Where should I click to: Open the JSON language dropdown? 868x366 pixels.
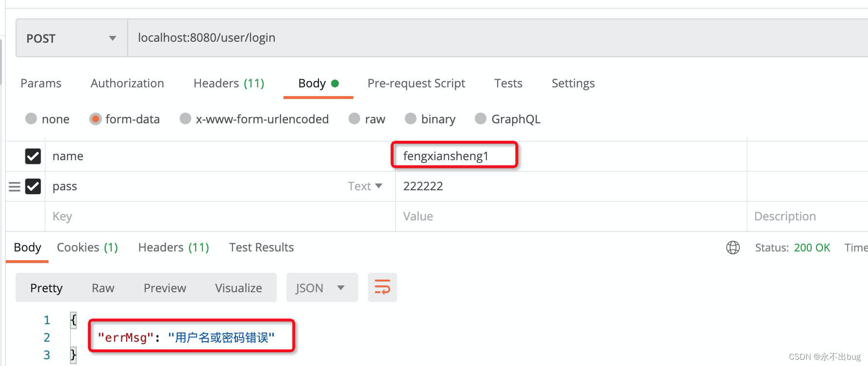[321, 287]
